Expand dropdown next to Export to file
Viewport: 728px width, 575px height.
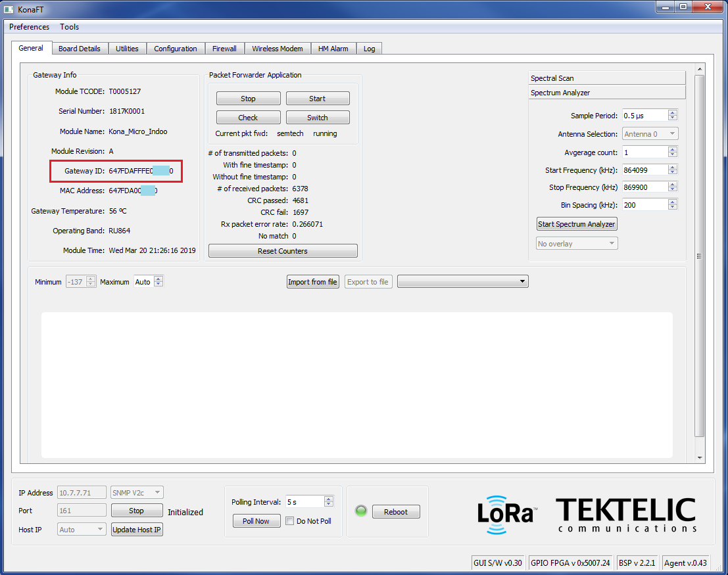462,282
